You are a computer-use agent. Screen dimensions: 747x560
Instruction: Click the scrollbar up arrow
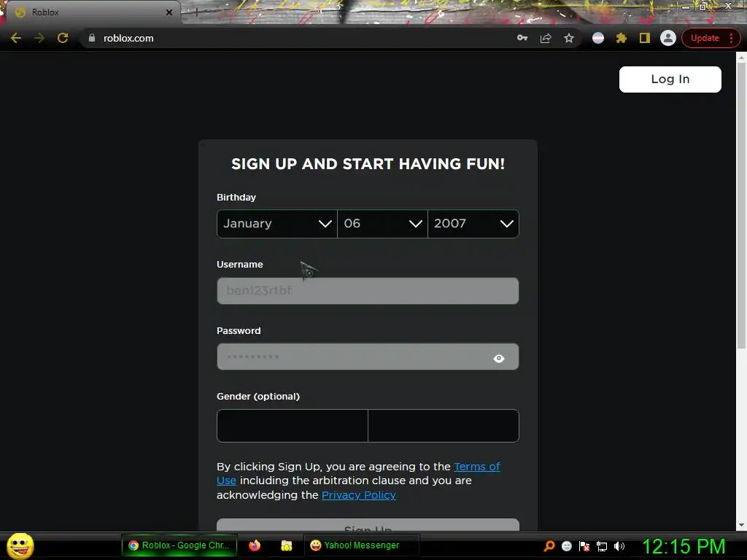tap(741, 58)
